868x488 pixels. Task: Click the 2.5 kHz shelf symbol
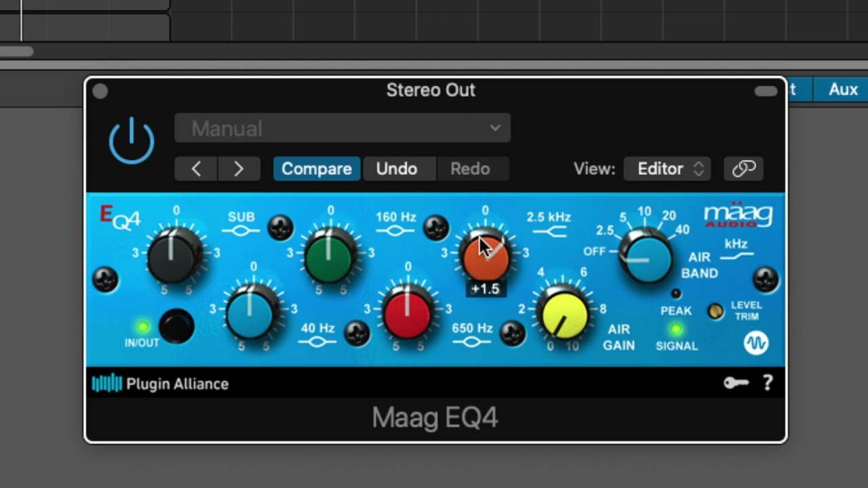click(x=549, y=232)
